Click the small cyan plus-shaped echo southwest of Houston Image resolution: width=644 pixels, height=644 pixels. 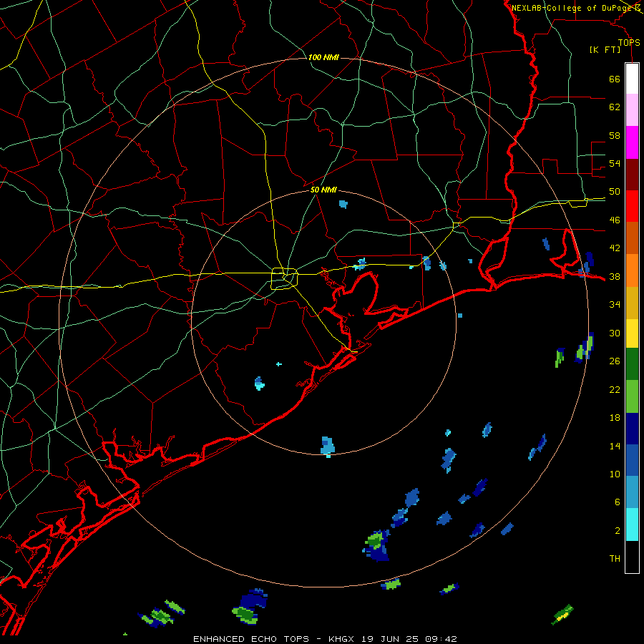(279, 364)
